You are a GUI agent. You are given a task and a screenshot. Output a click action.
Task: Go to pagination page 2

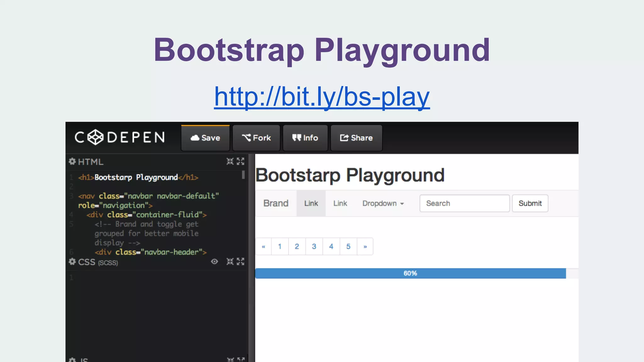coord(297,246)
